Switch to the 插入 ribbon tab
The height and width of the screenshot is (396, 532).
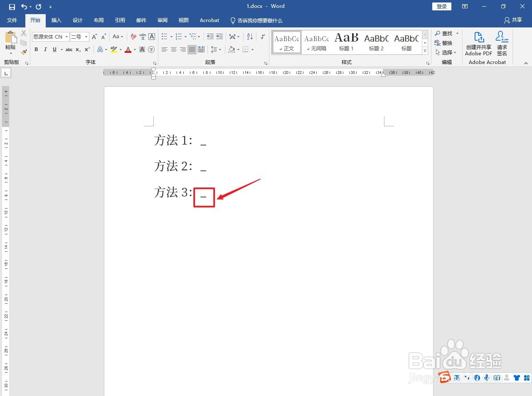click(56, 20)
